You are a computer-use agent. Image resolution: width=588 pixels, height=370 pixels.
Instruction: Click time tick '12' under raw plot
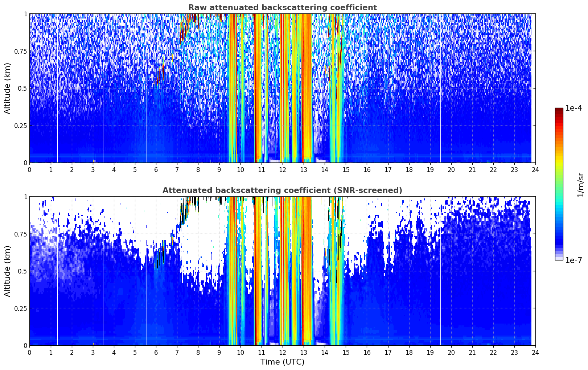(x=283, y=169)
